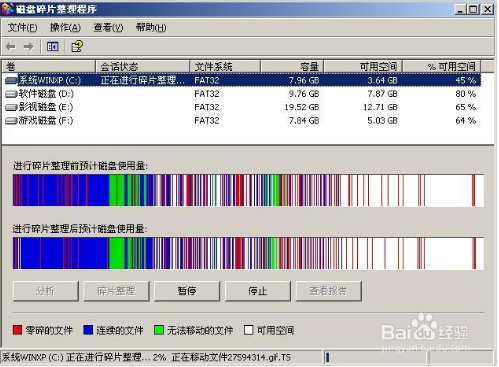Click the 碎片整理 button
This screenshot has width=499, height=367.
(116, 291)
